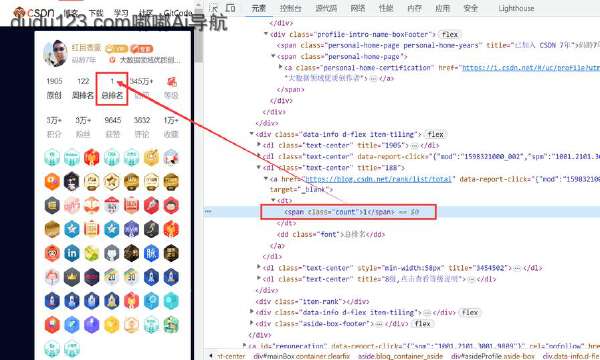Toggle flex badge on profile-intro-name-boxFooter
This screenshot has width=600, height=360.
[x=450, y=34]
